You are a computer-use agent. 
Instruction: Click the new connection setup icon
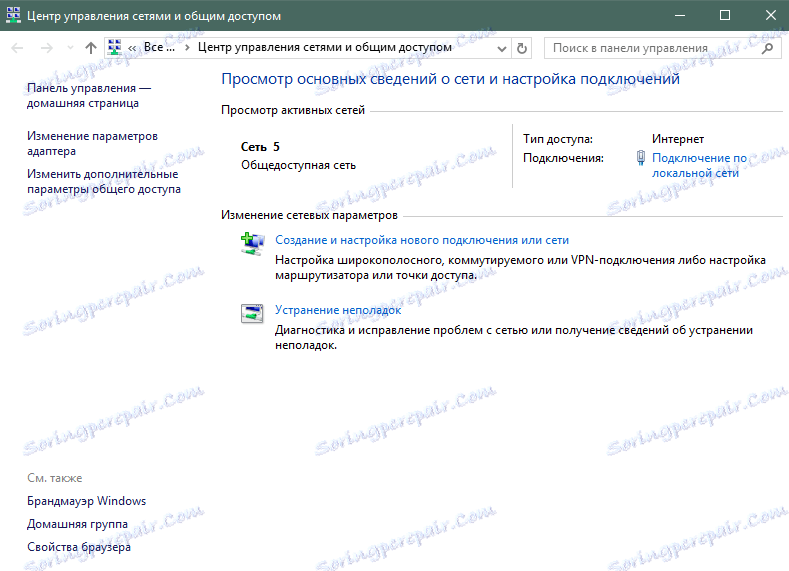click(x=252, y=244)
